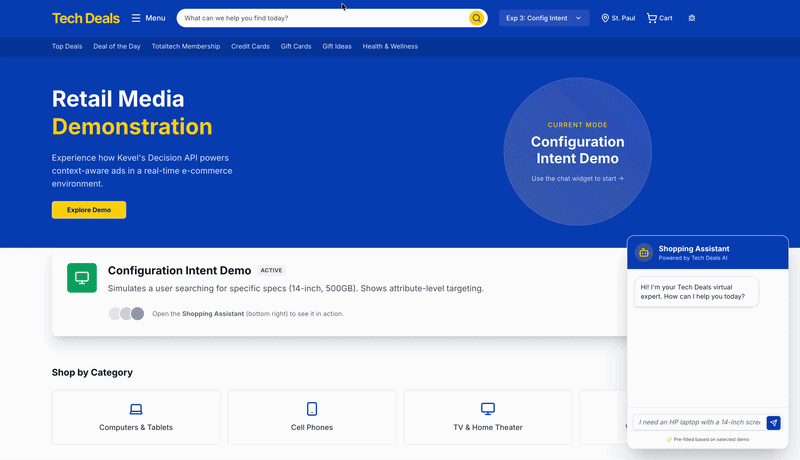This screenshot has height=460, width=800.
Task: Open Totaltech Membership page
Action: pos(186,46)
